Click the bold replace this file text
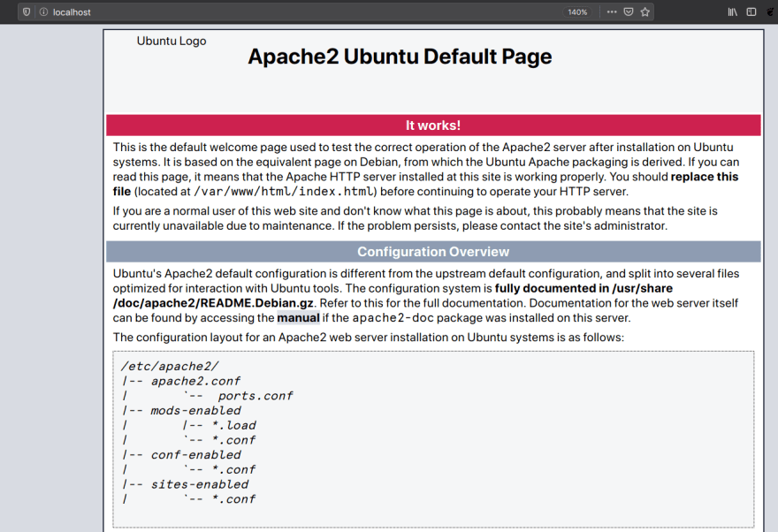The image size is (778, 532). click(426, 184)
